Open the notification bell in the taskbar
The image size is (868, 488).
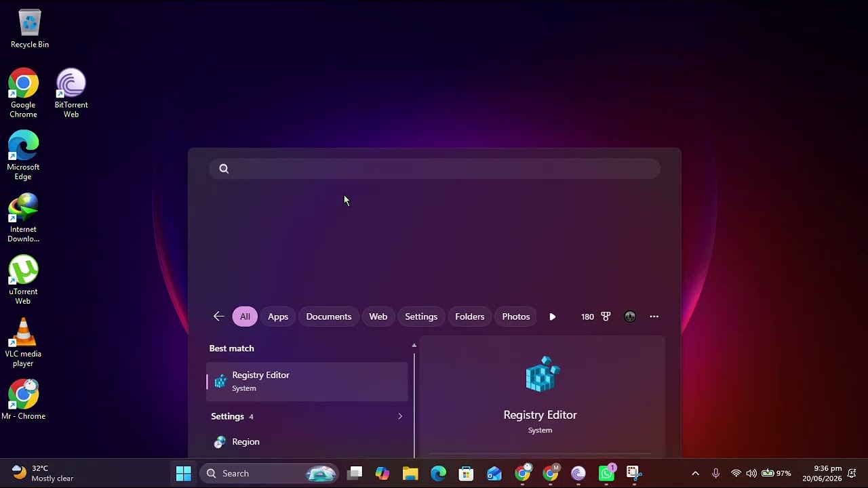(x=852, y=473)
